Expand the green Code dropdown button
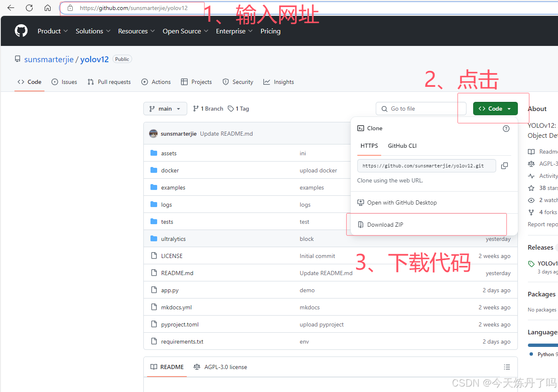The width and height of the screenshot is (558, 392). [495, 109]
